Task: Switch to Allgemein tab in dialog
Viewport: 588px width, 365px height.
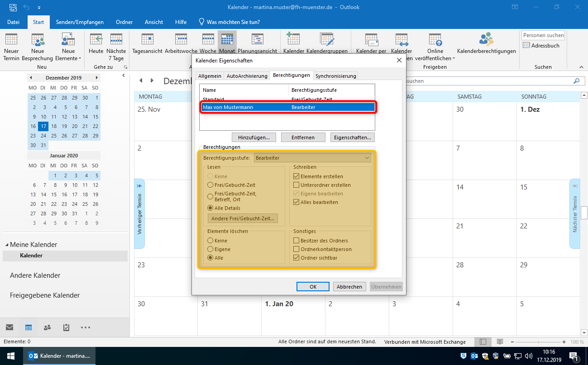Action: coord(210,76)
